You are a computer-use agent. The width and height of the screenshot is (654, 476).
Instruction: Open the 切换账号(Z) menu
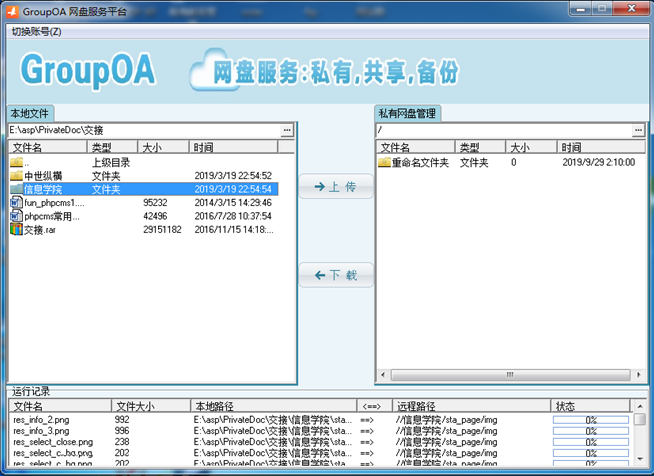coord(36,31)
